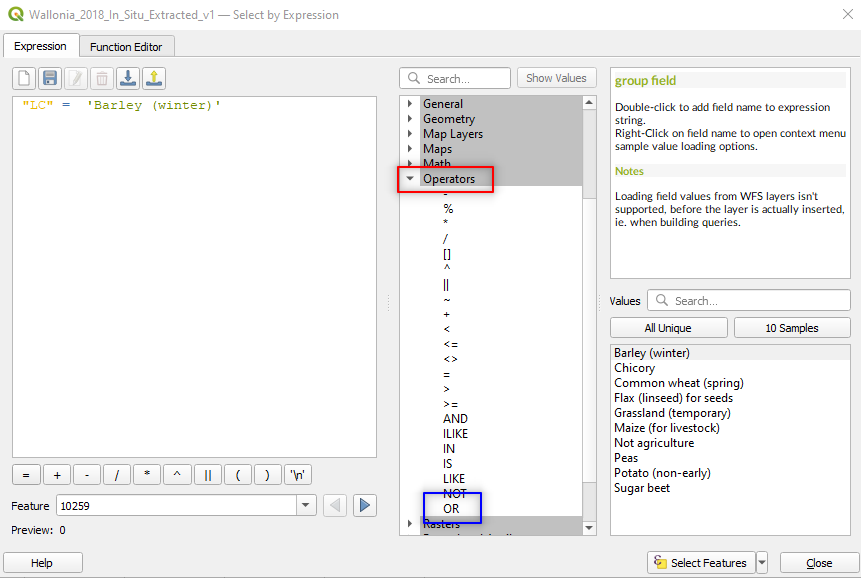Click the function list vertical scrollbar
The image size is (861, 578).
[589, 316]
